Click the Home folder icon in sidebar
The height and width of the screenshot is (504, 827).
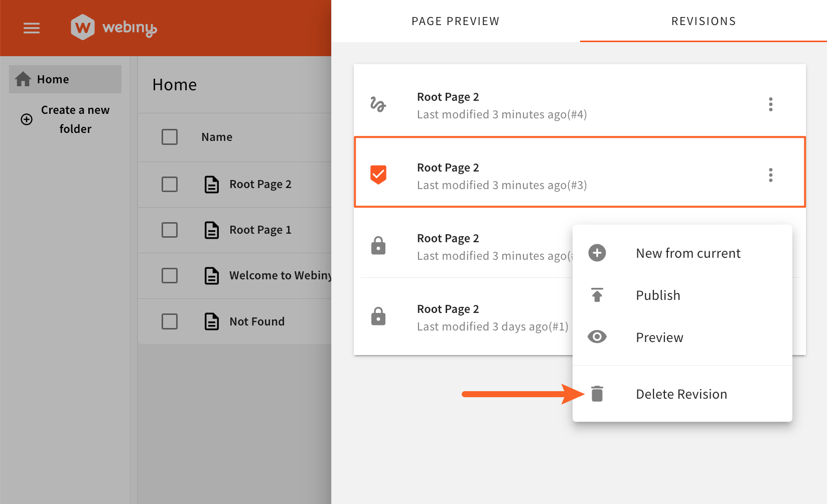(23, 79)
